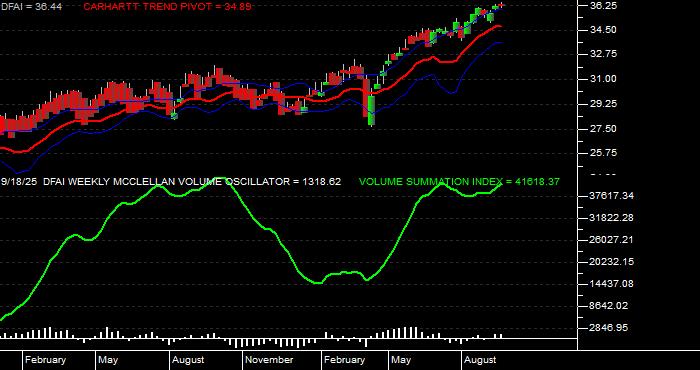Click the VOLUME SUMMATION INDEX = 41618.37 label
This screenshot has width=700, height=370.
tap(459, 182)
